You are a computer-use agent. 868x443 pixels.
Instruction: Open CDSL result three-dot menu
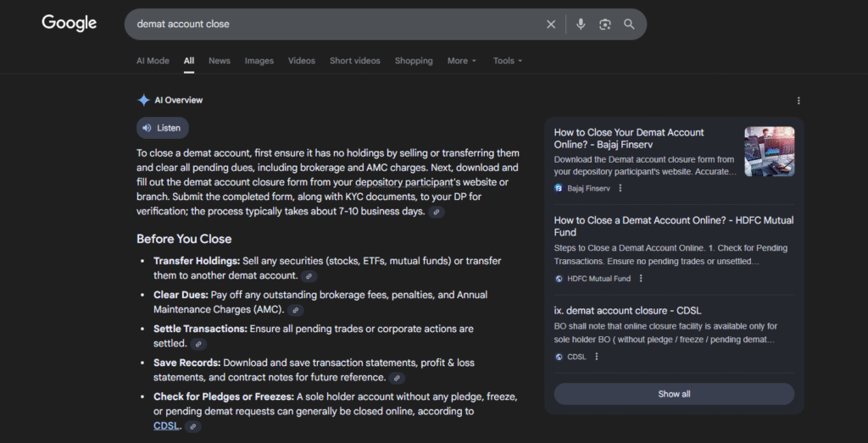pos(597,357)
